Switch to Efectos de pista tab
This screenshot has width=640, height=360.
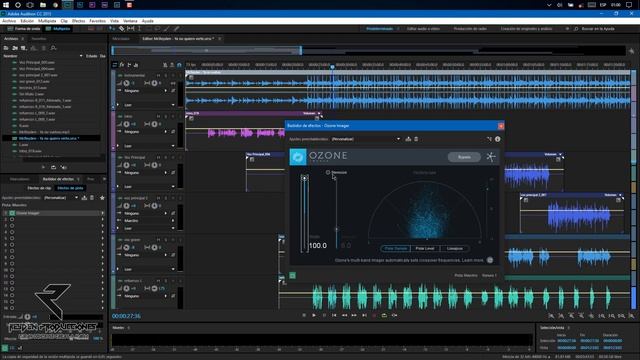coord(70,188)
